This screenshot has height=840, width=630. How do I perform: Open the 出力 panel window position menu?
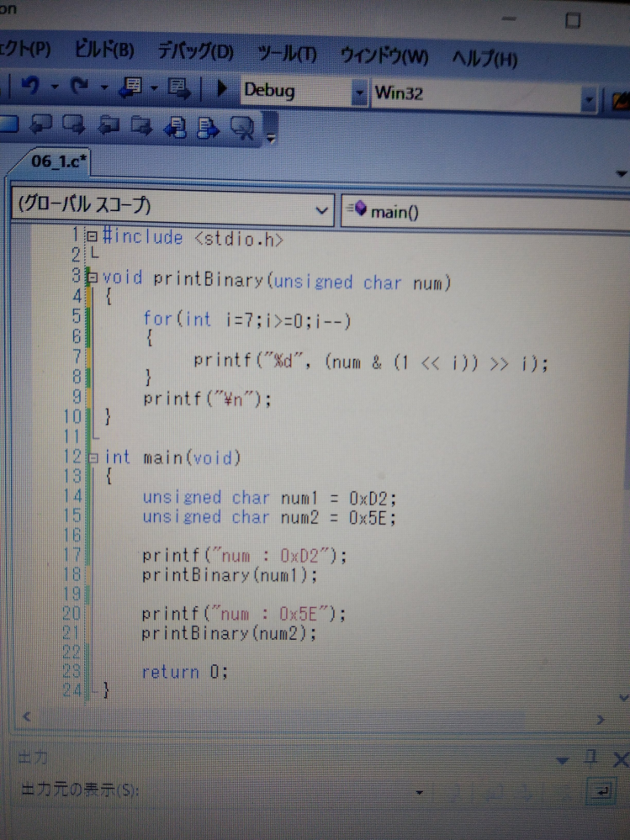coord(562,761)
